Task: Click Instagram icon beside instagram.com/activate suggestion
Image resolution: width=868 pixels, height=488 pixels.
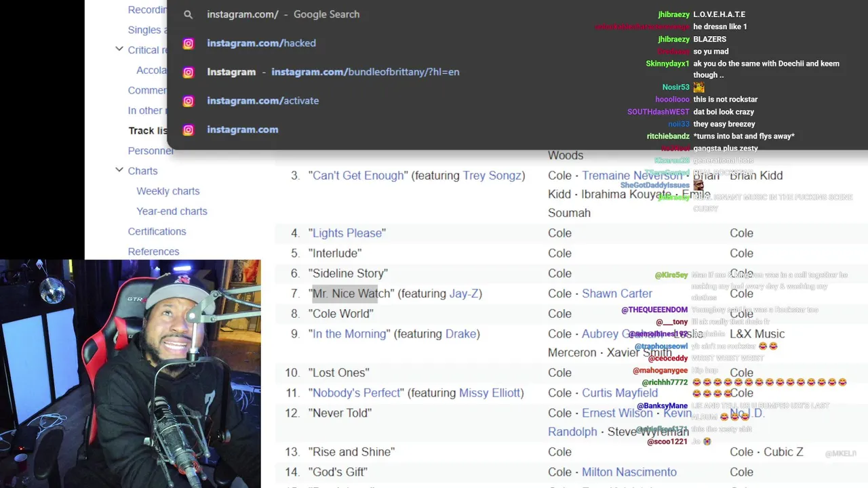Action: (x=189, y=101)
